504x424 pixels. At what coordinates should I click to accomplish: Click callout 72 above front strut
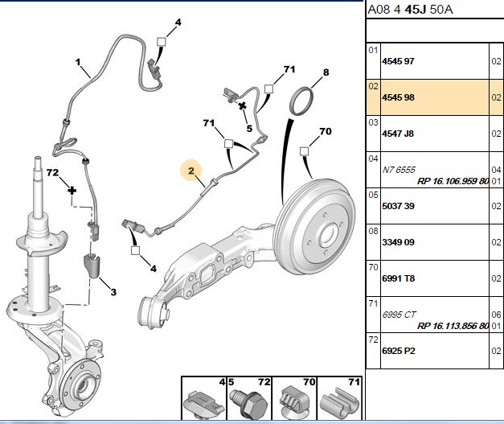pyautogui.click(x=52, y=172)
